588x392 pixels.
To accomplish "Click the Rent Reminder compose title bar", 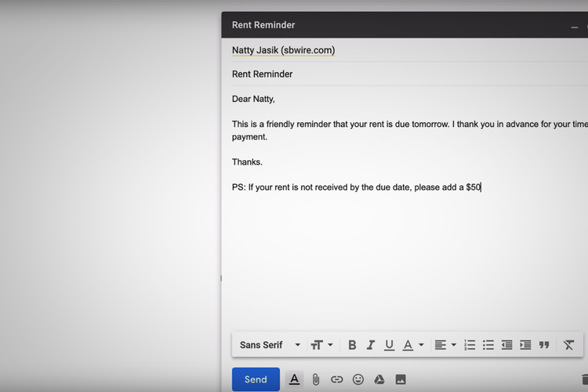I will 405,25.
